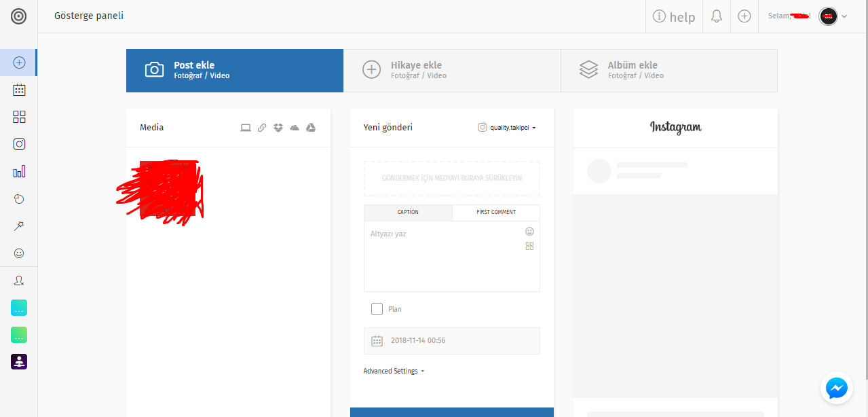Click the Gösterge paneli title
The height and width of the screenshot is (417, 868).
pos(89,16)
